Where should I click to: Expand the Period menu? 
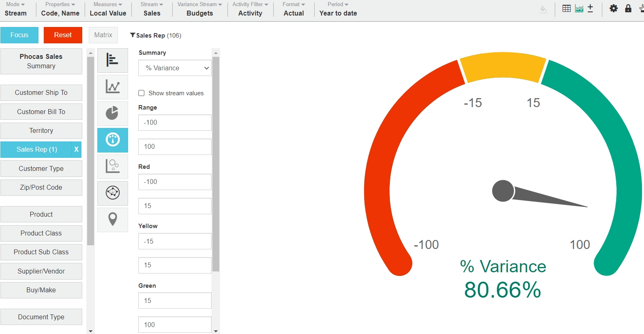pos(338,9)
